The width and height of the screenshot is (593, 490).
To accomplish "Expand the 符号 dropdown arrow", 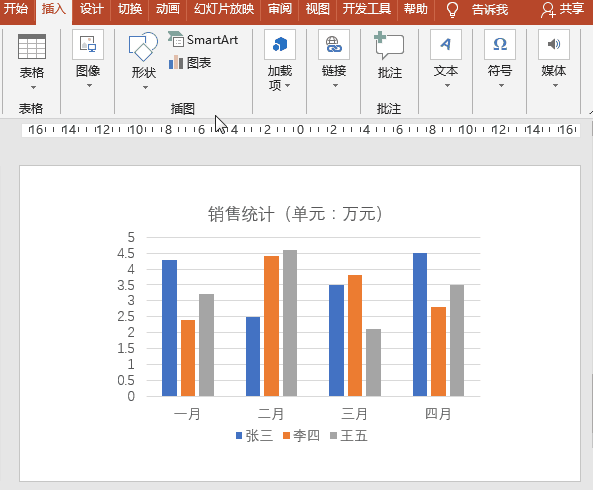I will (x=501, y=86).
